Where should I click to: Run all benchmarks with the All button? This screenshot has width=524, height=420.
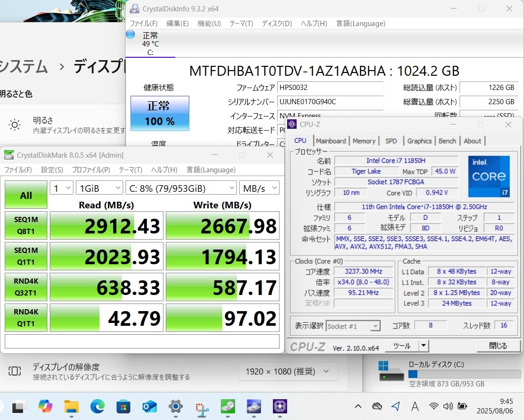26,195
